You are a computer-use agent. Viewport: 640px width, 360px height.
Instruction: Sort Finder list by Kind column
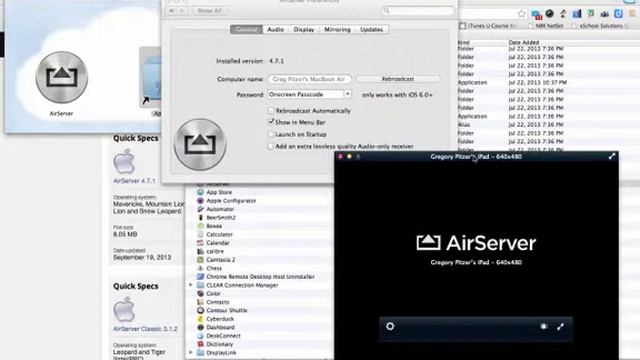pos(464,42)
